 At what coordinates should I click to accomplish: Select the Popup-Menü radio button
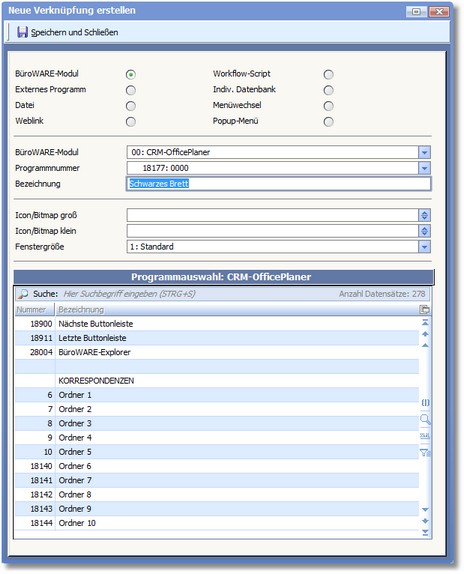(328, 122)
